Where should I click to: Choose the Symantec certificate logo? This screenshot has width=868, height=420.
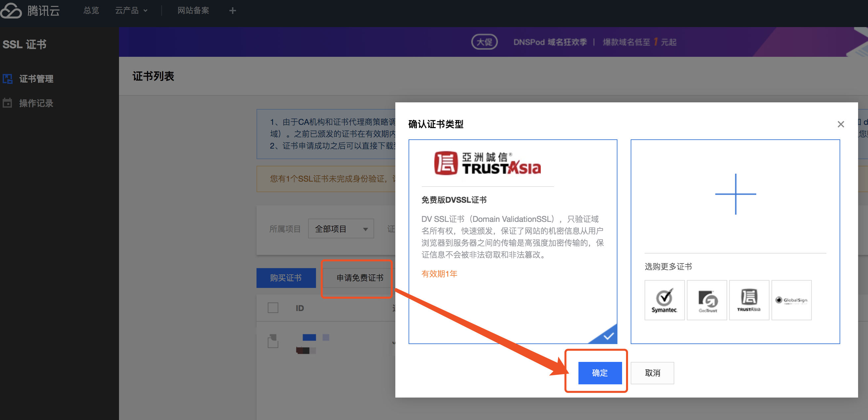click(x=664, y=300)
